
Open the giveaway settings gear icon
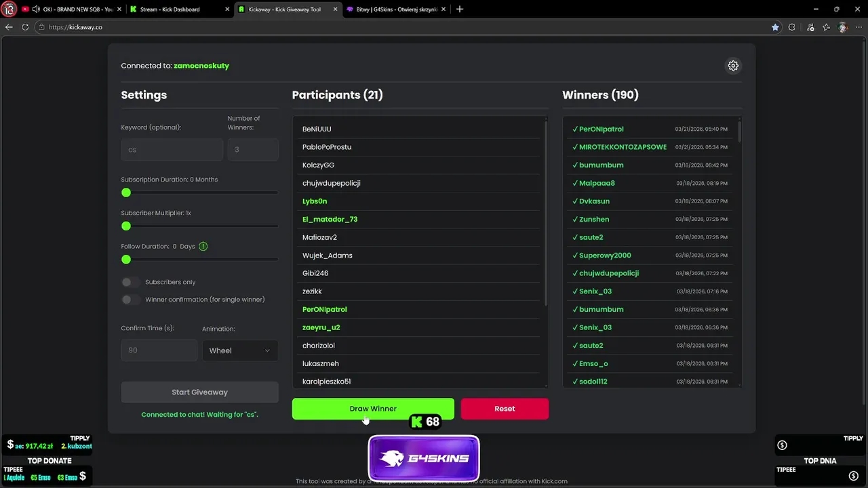pyautogui.click(x=733, y=66)
